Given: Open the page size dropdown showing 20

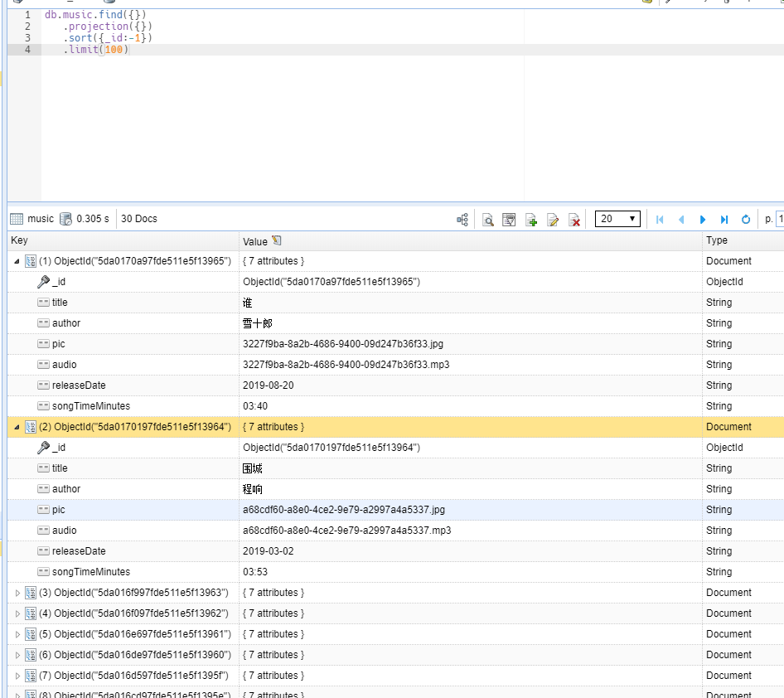Looking at the screenshot, I should pos(617,219).
